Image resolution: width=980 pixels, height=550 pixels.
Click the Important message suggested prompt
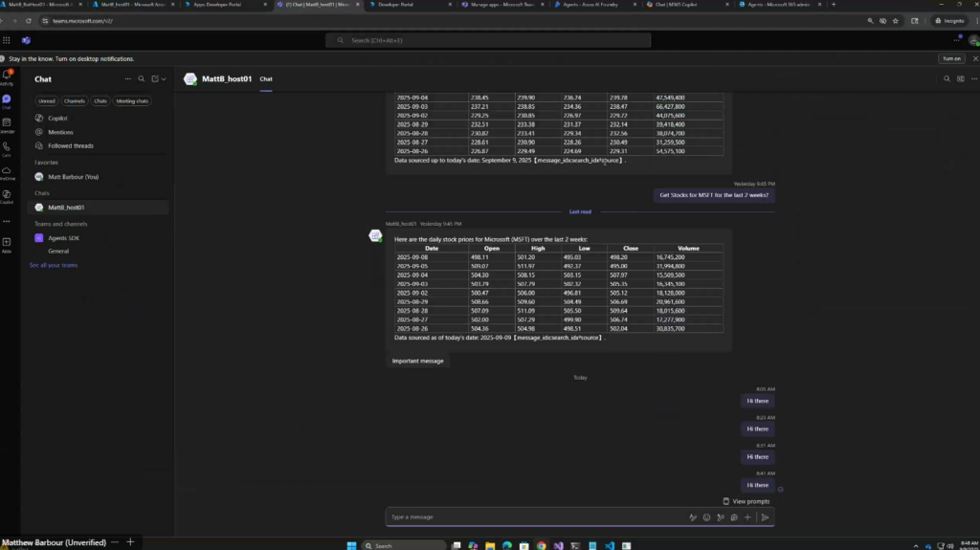tap(417, 362)
